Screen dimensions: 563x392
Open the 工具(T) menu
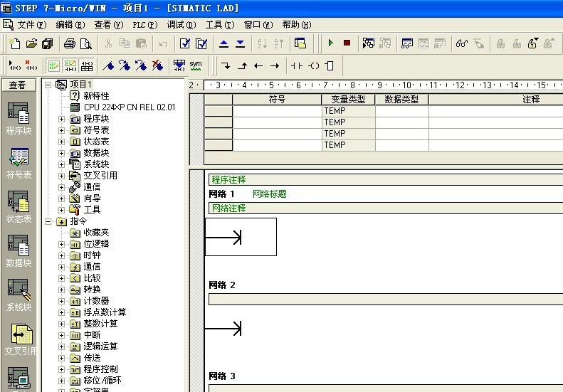coord(220,25)
